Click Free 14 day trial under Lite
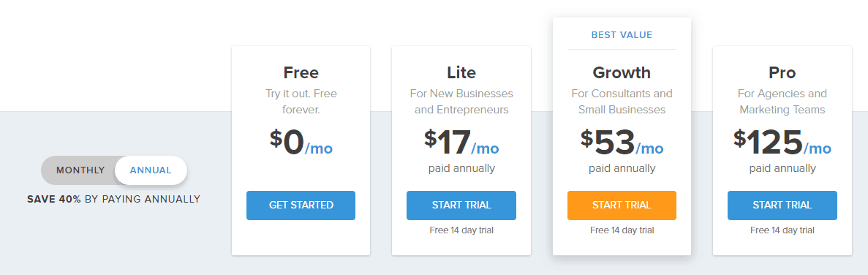Image resolution: width=868 pixels, height=275 pixels. (461, 230)
